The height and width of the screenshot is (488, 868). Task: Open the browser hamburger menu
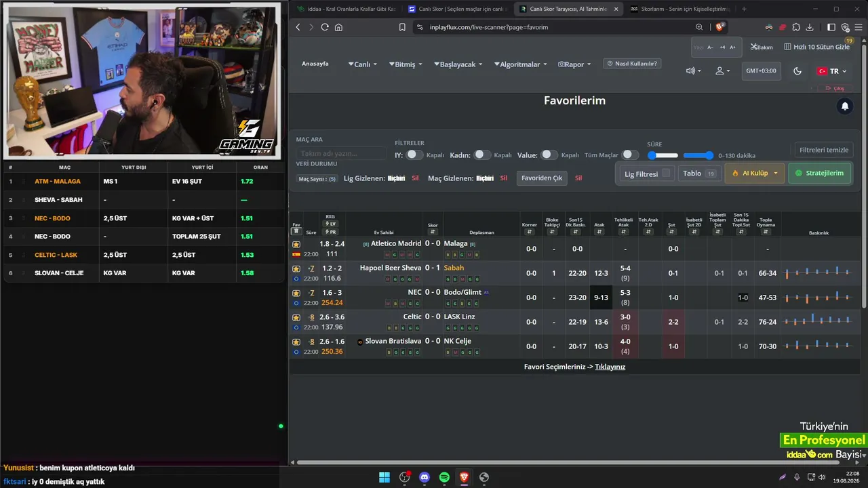click(x=859, y=27)
